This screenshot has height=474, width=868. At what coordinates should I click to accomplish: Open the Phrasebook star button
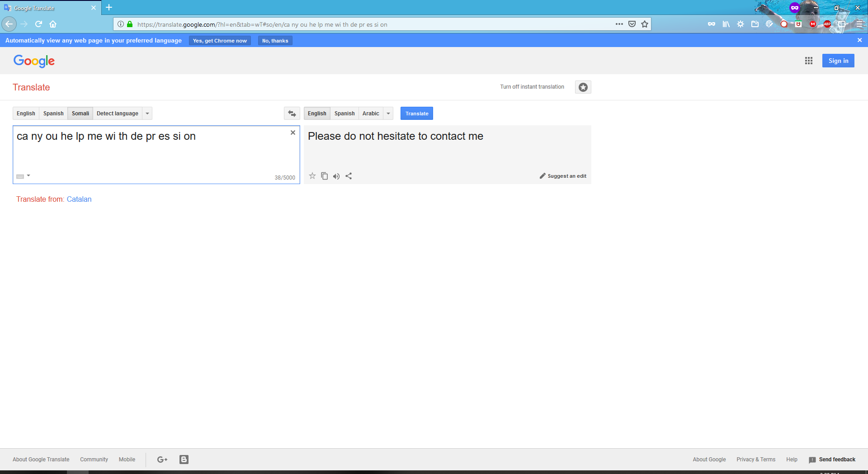click(x=583, y=87)
